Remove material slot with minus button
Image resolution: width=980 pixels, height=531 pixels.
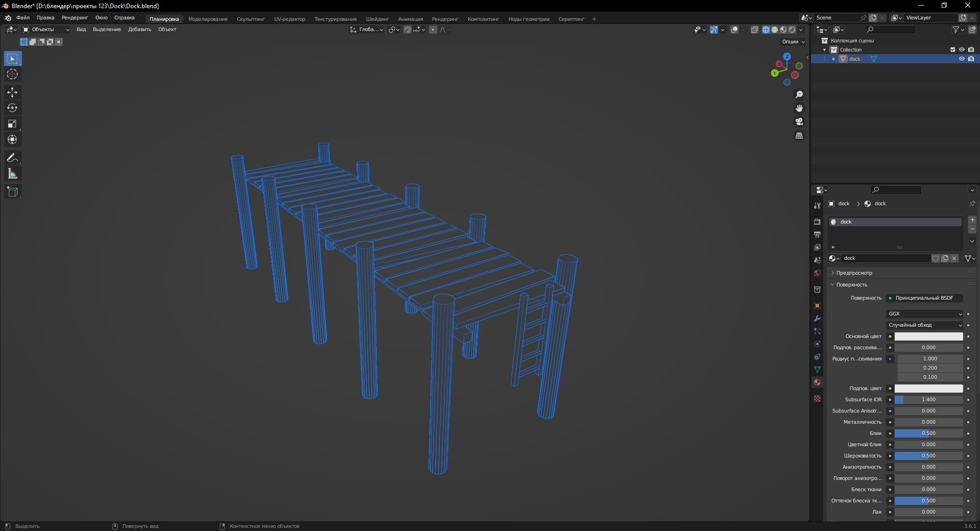[x=972, y=229]
